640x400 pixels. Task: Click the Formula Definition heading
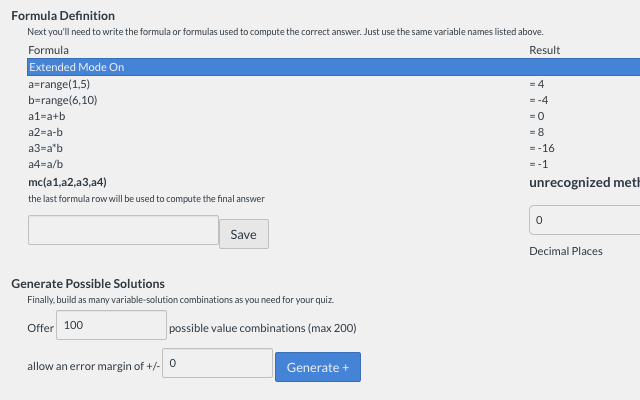pos(63,16)
